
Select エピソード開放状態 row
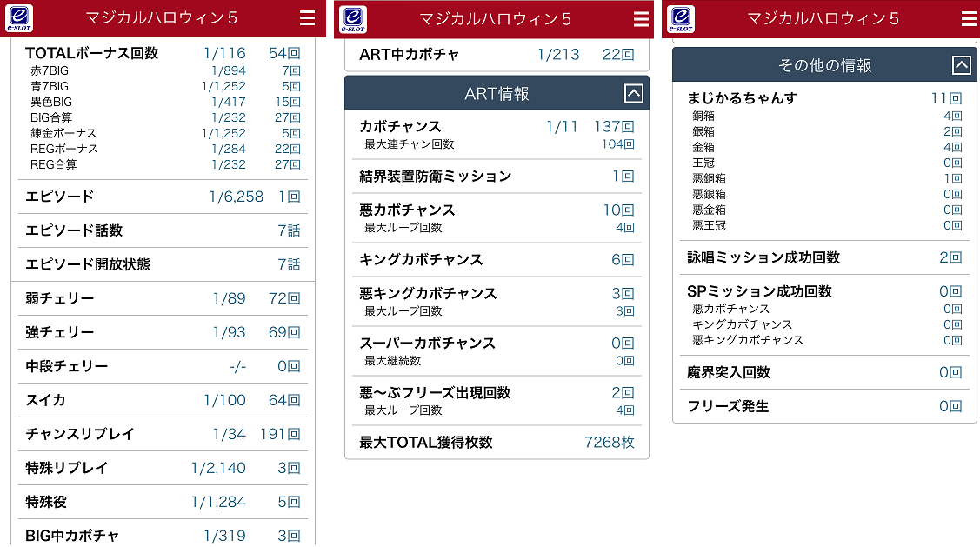[163, 264]
